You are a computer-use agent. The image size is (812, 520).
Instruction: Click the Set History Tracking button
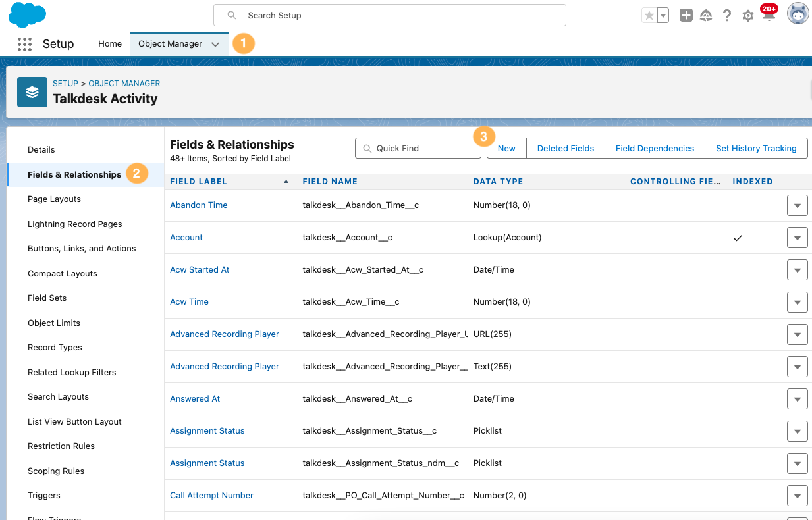[756, 148]
